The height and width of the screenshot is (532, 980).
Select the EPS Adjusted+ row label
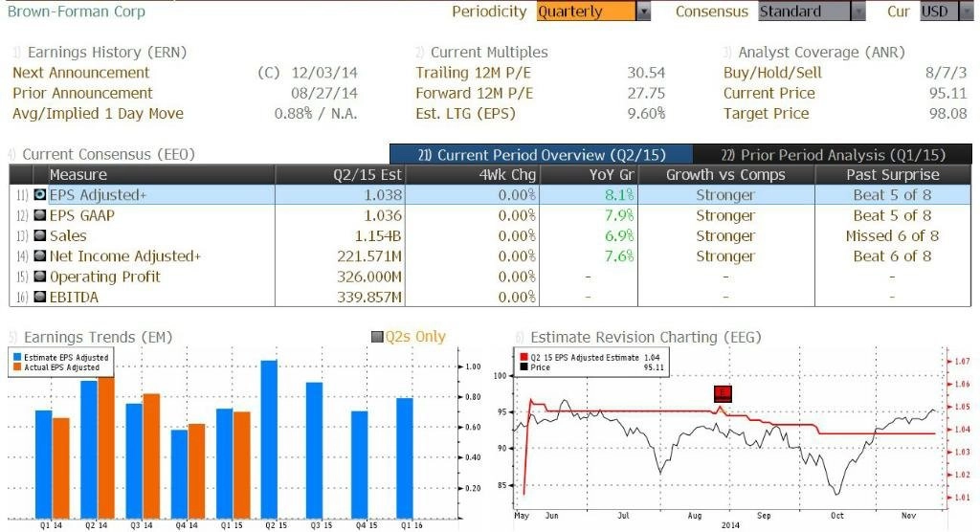point(99,195)
